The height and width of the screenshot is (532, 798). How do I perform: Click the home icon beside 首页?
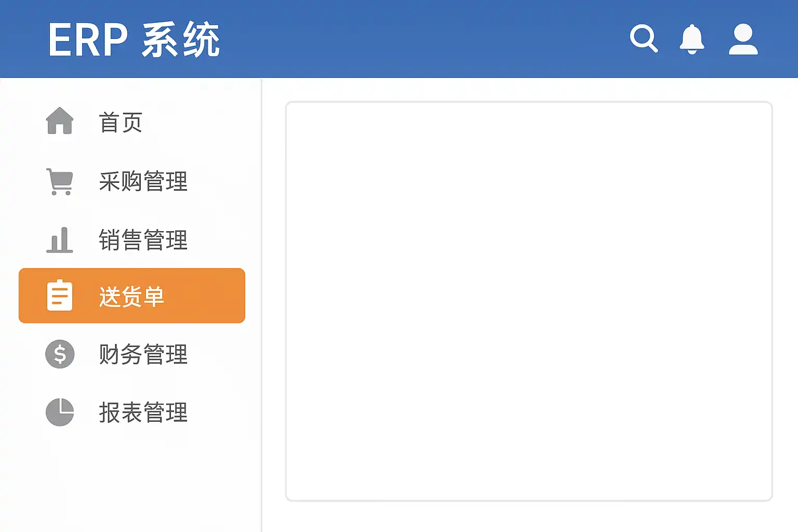click(60, 121)
